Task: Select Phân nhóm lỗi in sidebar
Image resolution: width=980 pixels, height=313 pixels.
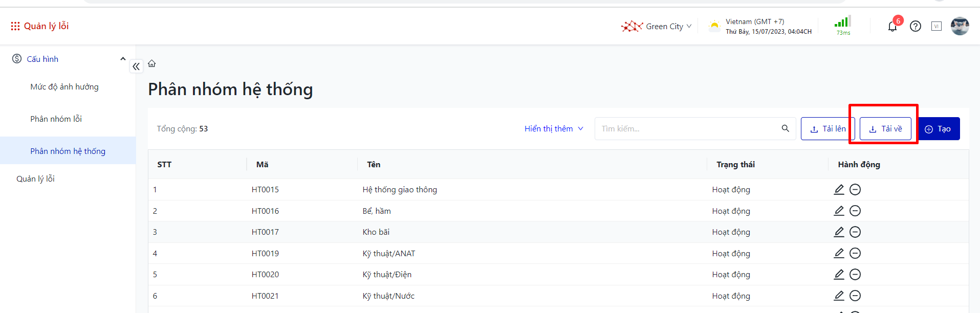Action: tap(56, 119)
